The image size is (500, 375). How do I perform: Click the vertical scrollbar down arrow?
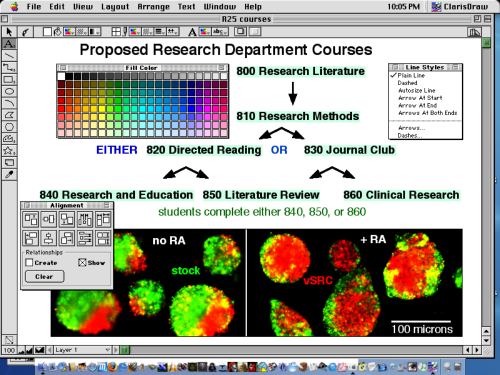(x=486, y=341)
